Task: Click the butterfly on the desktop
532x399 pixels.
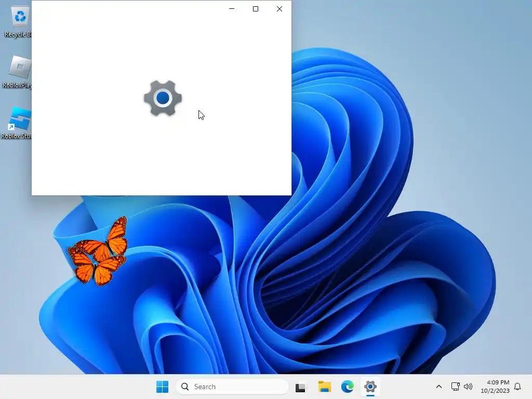Action: click(98, 251)
